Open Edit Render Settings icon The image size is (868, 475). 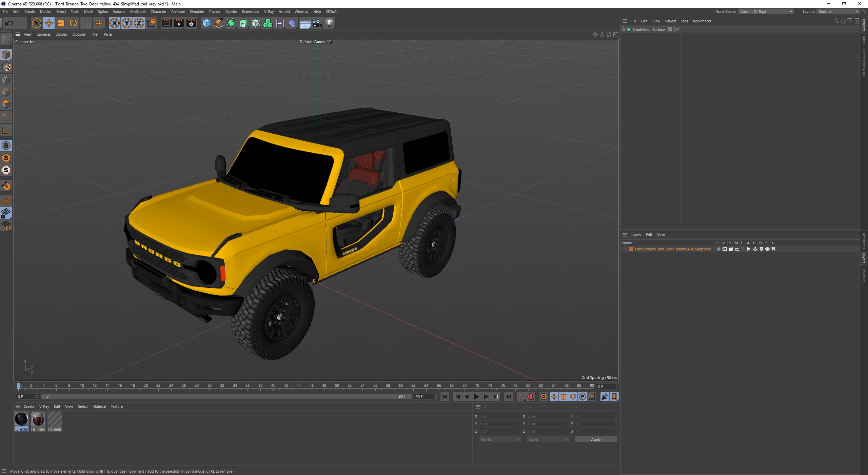click(191, 23)
